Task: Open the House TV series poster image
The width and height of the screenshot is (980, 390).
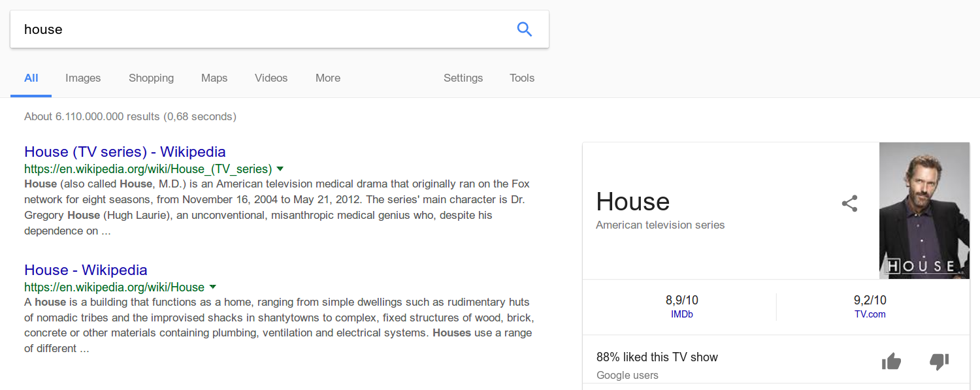Action: (x=924, y=210)
